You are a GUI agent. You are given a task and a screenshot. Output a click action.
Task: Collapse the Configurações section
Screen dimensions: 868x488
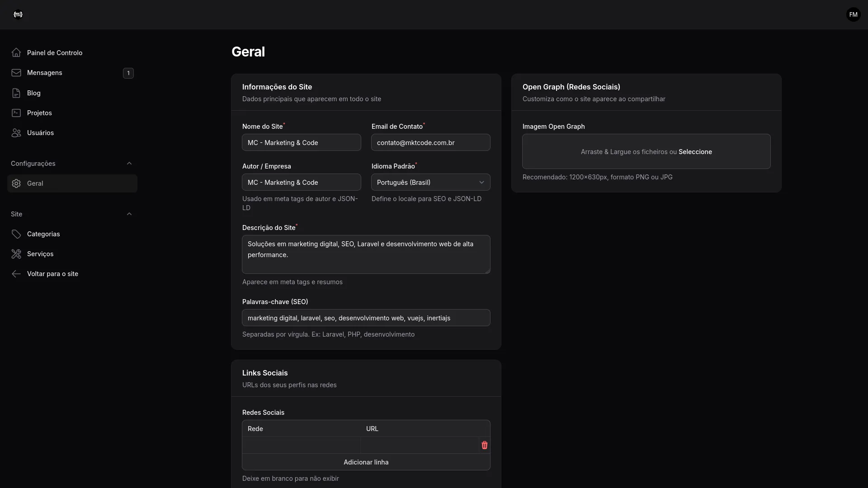130,164
